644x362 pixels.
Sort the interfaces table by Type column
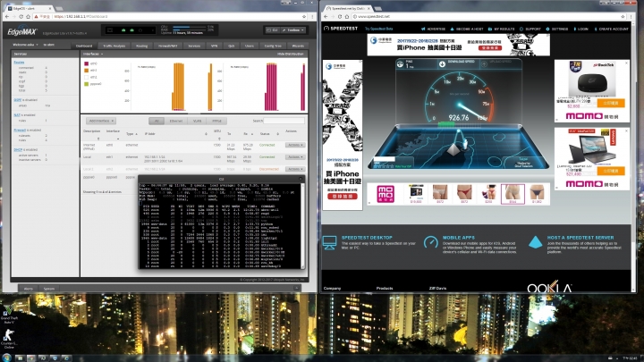point(131,134)
